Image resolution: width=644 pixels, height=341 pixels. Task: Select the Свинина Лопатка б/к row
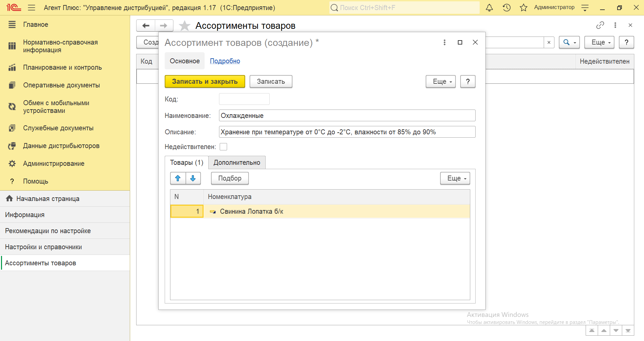coord(252,211)
